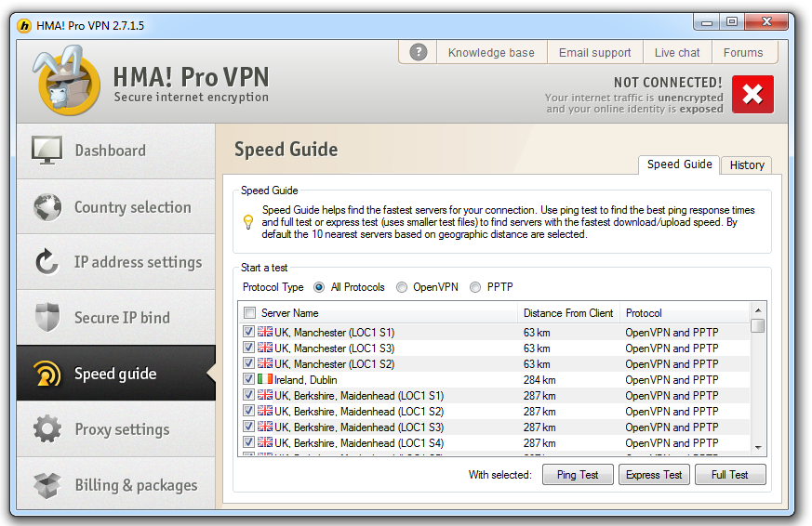
Task: Click the UK flag for Manchester LOC1 S1
Action: [x=265, y=332]
